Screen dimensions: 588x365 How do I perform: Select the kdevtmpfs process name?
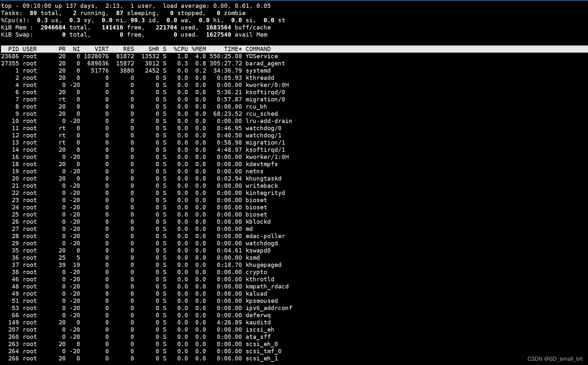[x=262, y=164]
